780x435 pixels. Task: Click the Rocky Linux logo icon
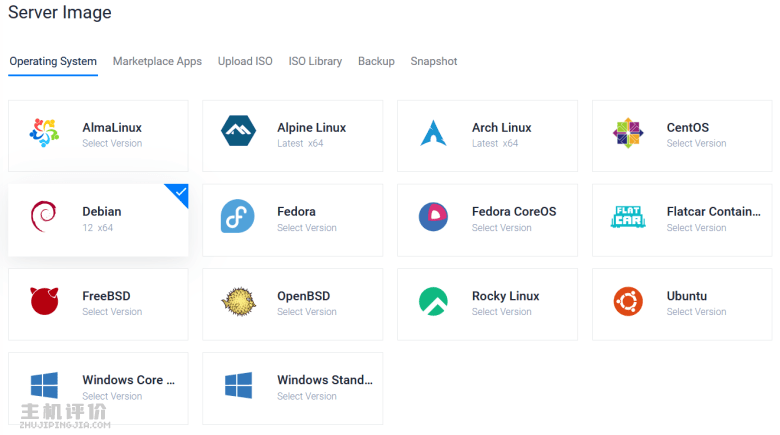pos(433,301)
